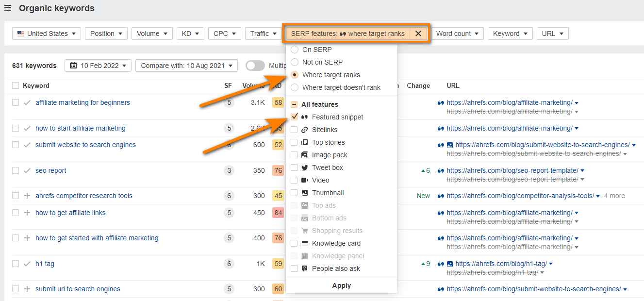
Task: Click the eyes SERP icon beside the seo-report URL
Action: tap(440, 170)
